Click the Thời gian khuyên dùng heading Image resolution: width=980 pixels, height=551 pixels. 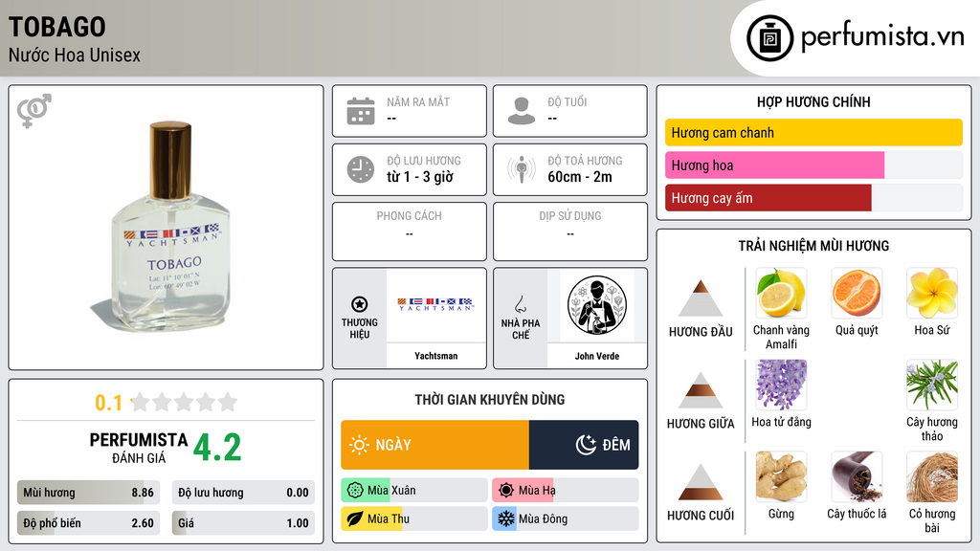tap(490, 399)
